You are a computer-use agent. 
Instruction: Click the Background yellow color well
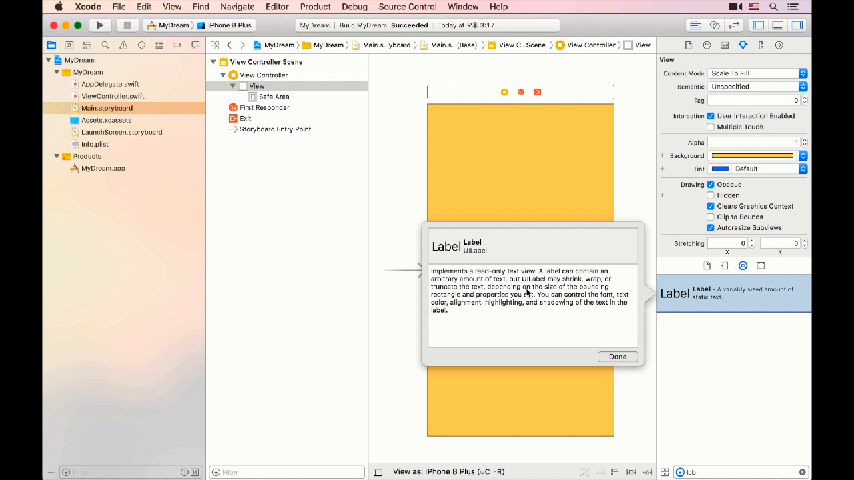coord(753,156)
